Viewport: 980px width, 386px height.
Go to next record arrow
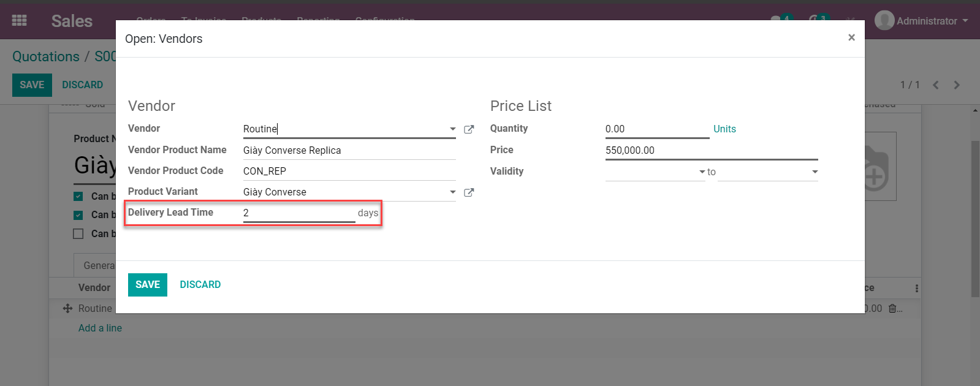[x=957, y=85]
